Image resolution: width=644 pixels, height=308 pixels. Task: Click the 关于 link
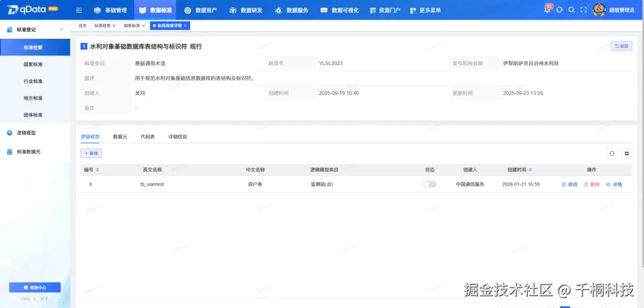coord(44,299)
